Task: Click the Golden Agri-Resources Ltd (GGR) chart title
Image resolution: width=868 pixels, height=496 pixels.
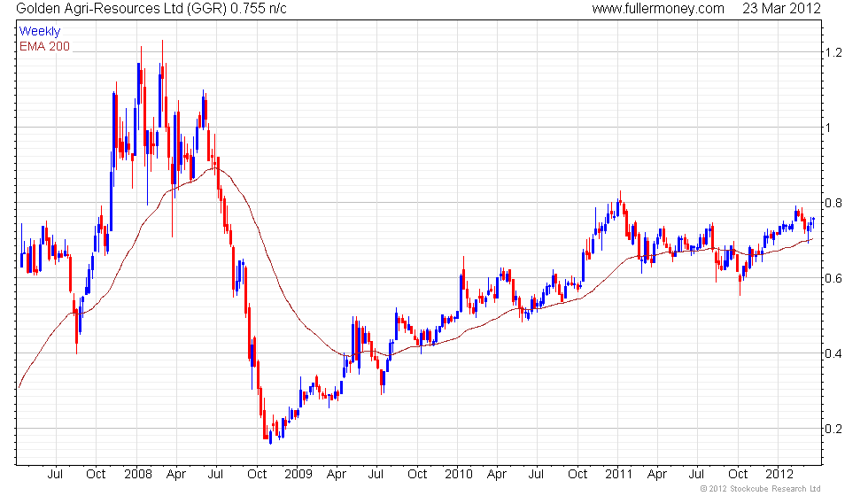Action: click(x=151, y=8)
